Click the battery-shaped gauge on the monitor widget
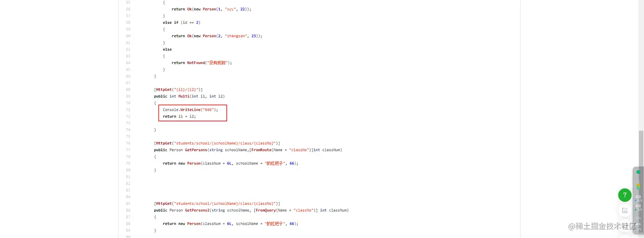Image resolution: width=644 pixels, height=238 pixels. coord(638,186)
